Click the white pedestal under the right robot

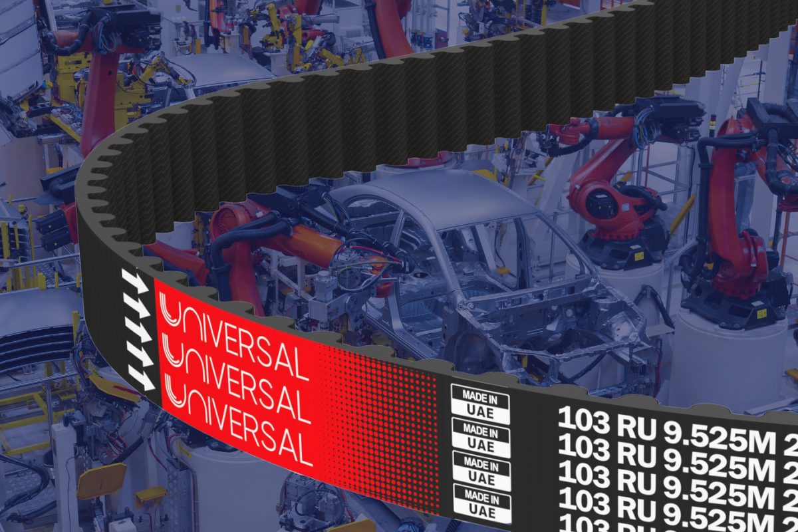[725, 359]
